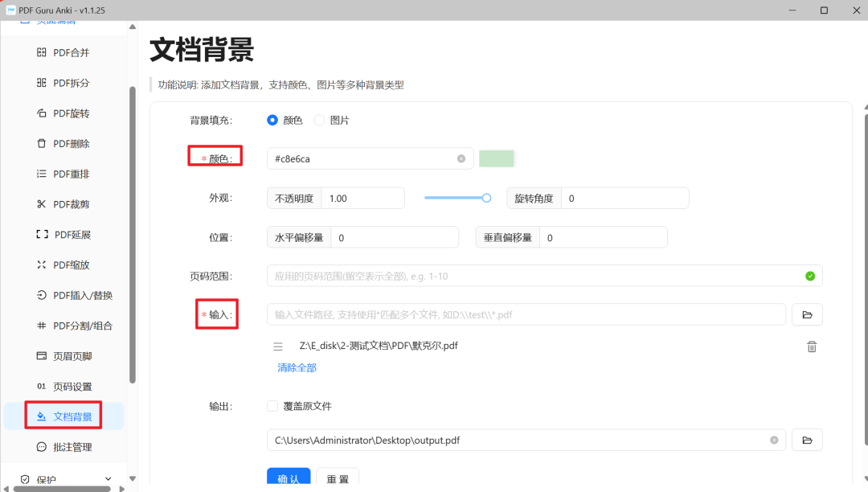868x492 pixels.
Task: Click the 清除全部 link
Action: coord(297,367)
